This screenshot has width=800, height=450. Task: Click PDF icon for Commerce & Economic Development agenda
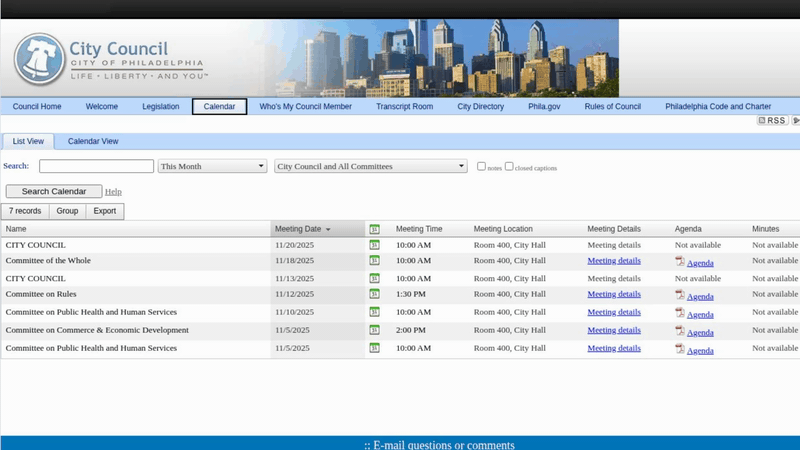680,330
